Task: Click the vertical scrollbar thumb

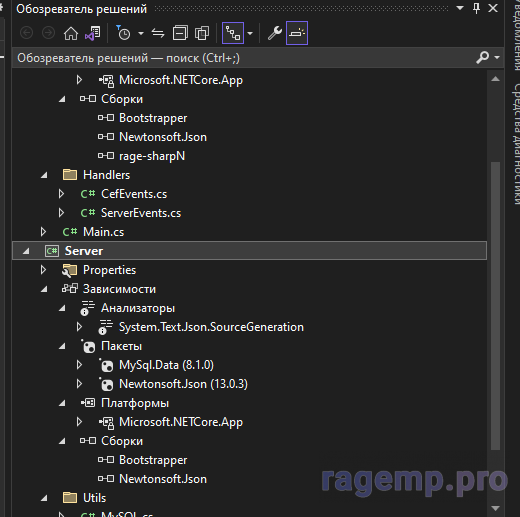Action: 496,306
